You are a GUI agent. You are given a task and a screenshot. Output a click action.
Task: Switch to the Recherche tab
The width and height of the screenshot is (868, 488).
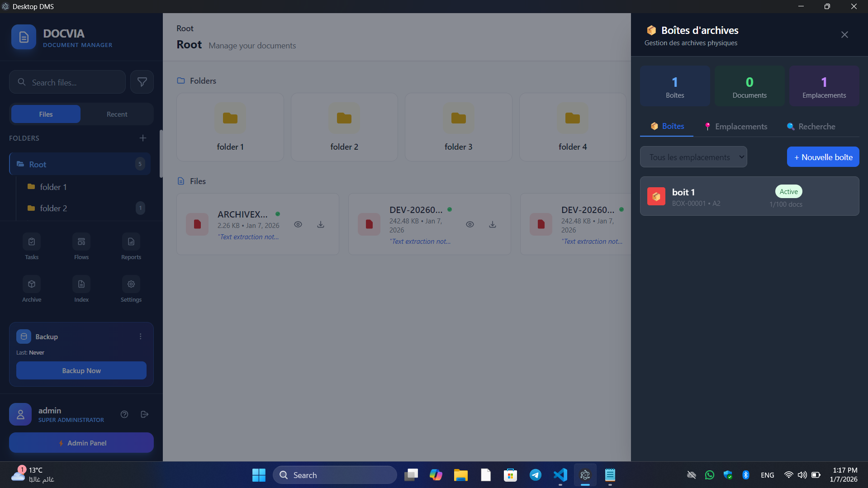click(x=811, y=127)
